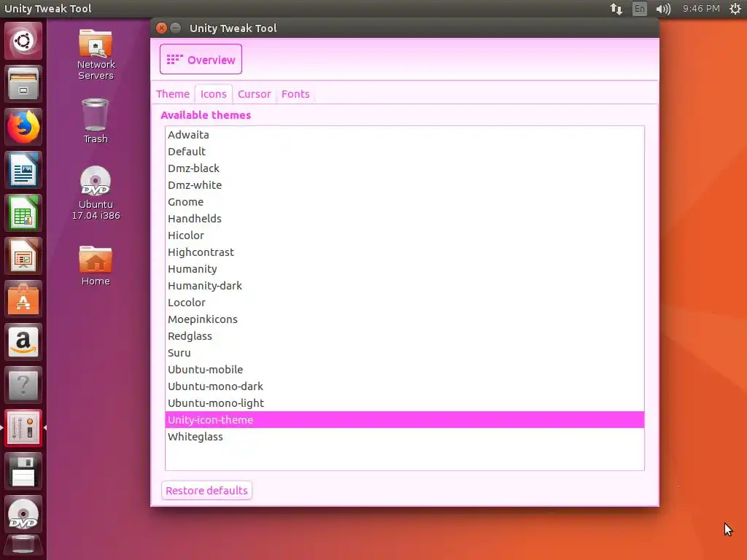This screenshot has height=560, width=747.
Task: Open Ubuntu Software from the launcher
Action: point(23,299)
